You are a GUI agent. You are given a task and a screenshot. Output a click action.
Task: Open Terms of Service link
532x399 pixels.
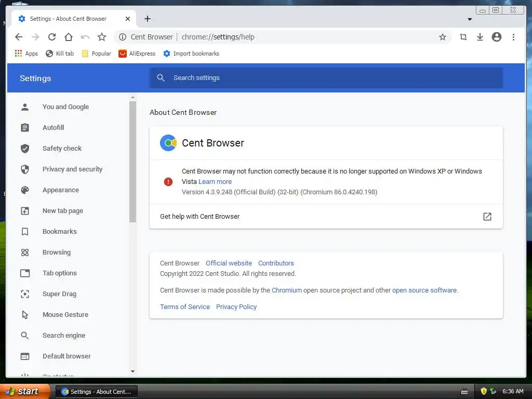(185, 307)
